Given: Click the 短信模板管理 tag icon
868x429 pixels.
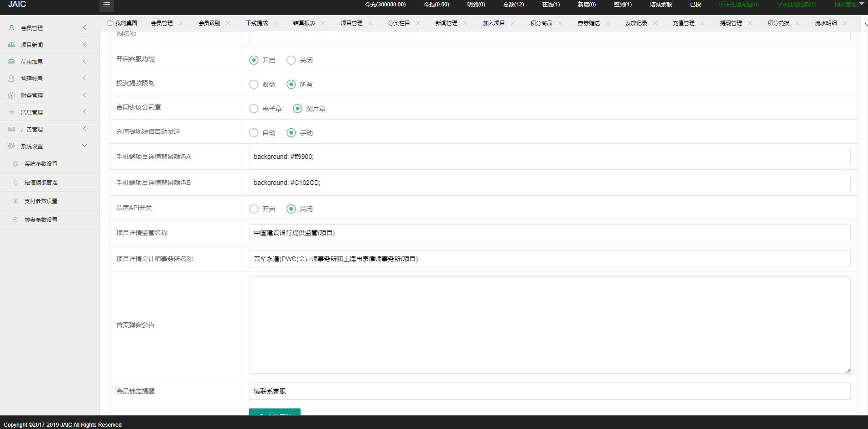Looking at the screenshot, I should point(15,182).
